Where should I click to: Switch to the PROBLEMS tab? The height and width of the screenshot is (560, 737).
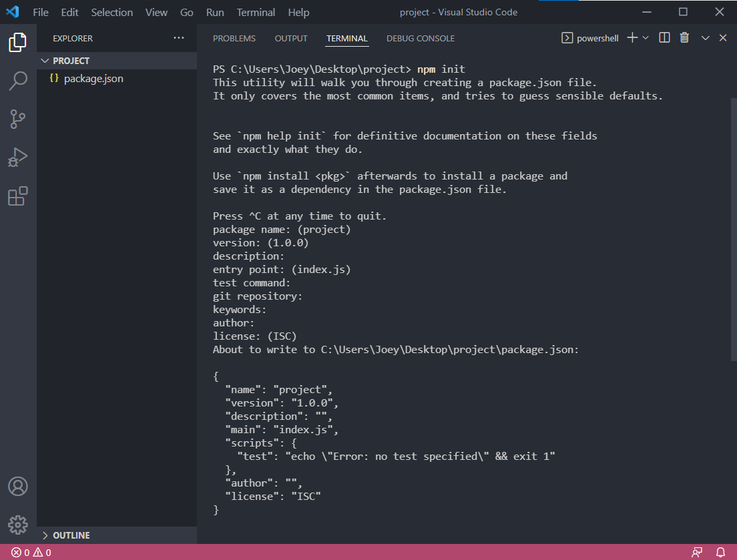[x=234, y=39]
